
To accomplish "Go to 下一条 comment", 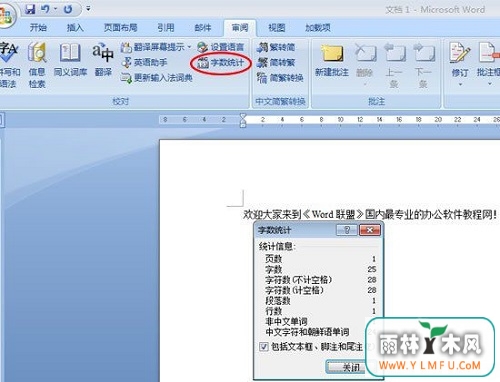I will [423, 65].
